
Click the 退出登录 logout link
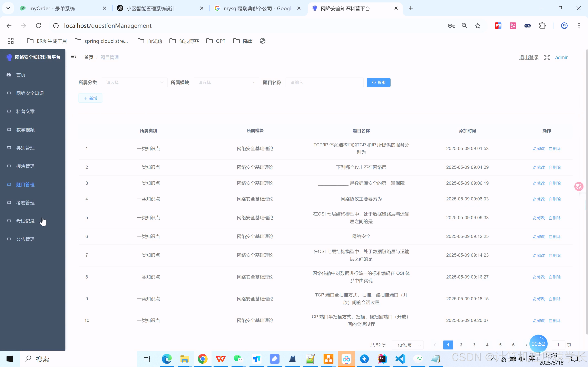pos(529,57)
